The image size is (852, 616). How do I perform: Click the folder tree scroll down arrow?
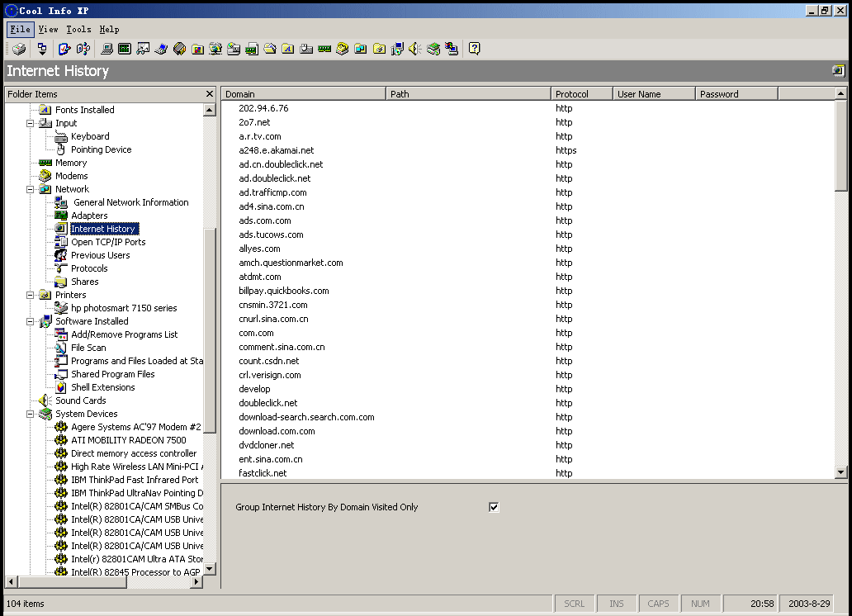coord(209,569)
